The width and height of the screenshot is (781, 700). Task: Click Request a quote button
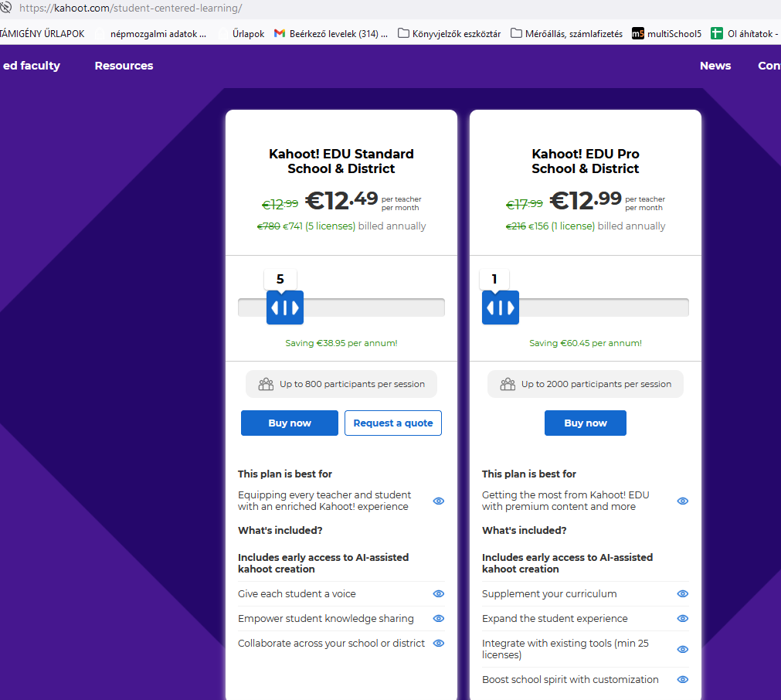point(393,423)
